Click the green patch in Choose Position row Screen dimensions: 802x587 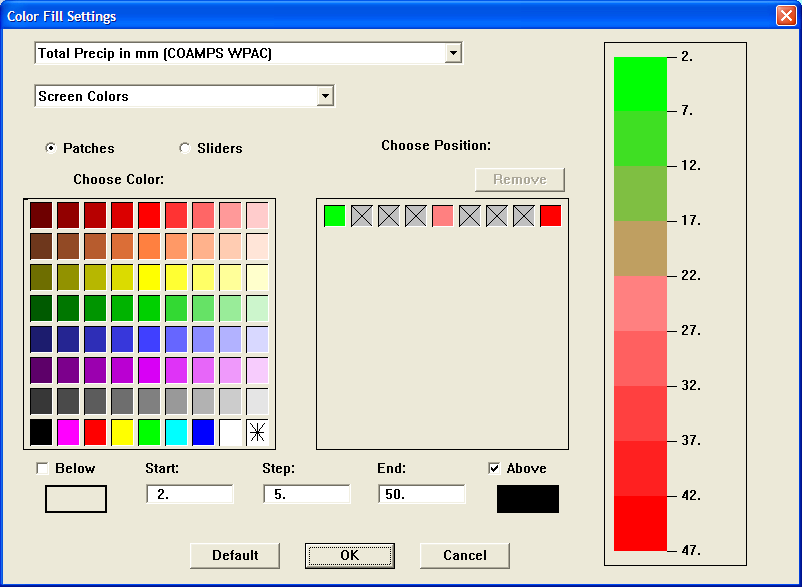(335, 214)
